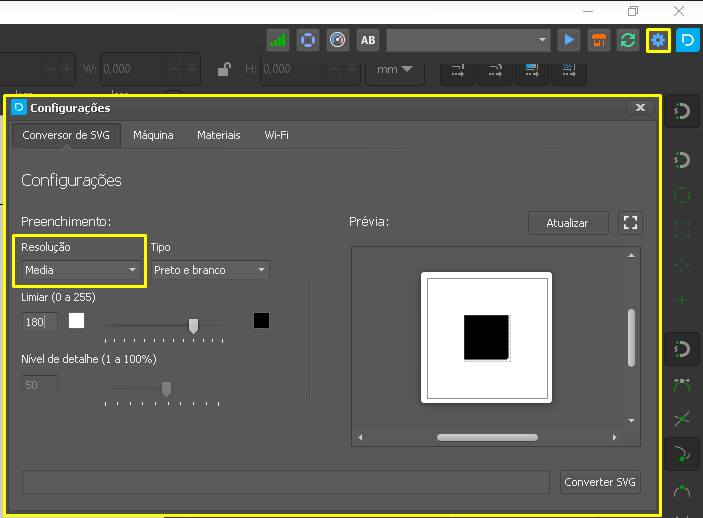
Task: Switch to the Conversor de SVG tab
Action: [66, 135]
